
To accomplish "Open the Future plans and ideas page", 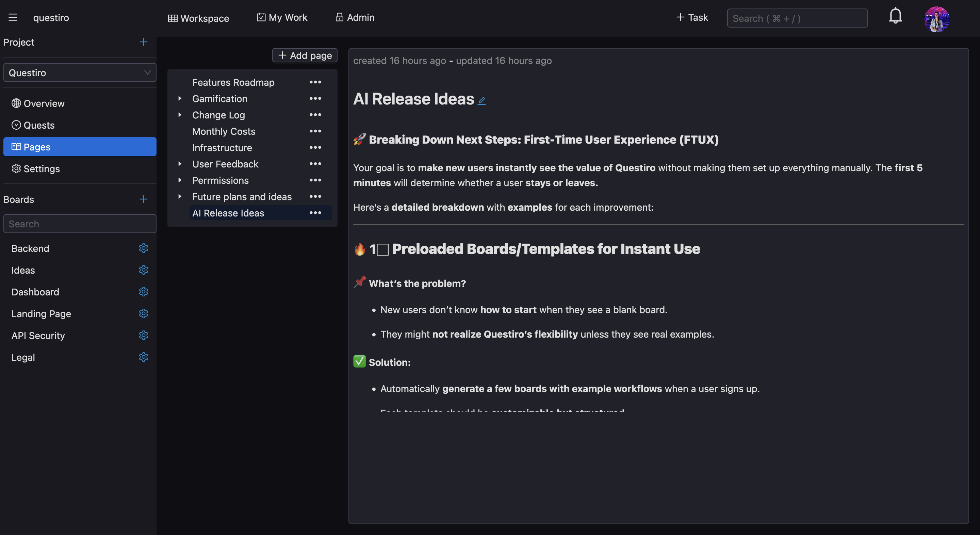I will tap(242, 197).
